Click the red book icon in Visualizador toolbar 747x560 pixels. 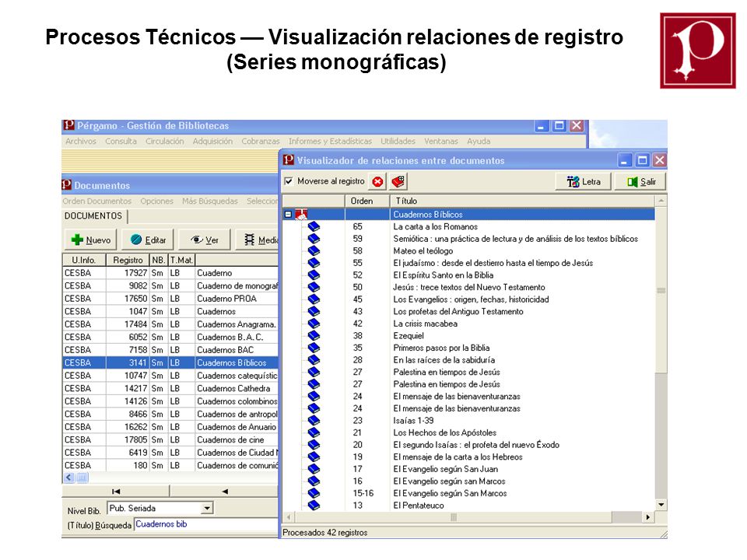(x=398, y=181)
